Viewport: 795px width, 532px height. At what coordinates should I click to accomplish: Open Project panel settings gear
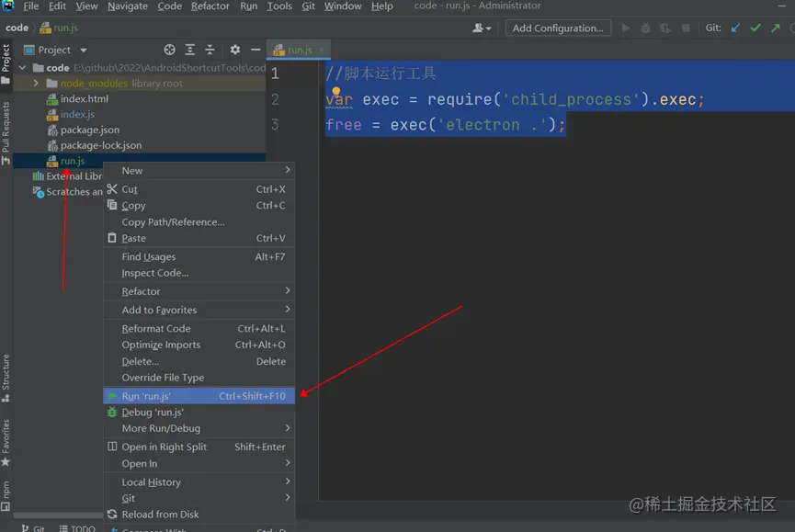coord(234,50)
